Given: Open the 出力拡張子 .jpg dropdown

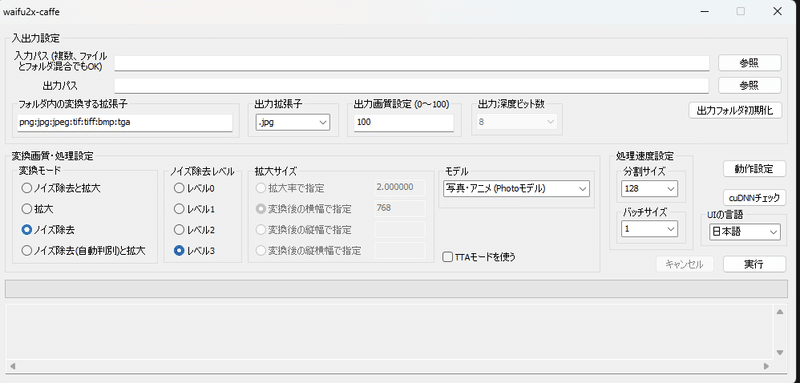Looking at the screenshot, I should point(292,122).
